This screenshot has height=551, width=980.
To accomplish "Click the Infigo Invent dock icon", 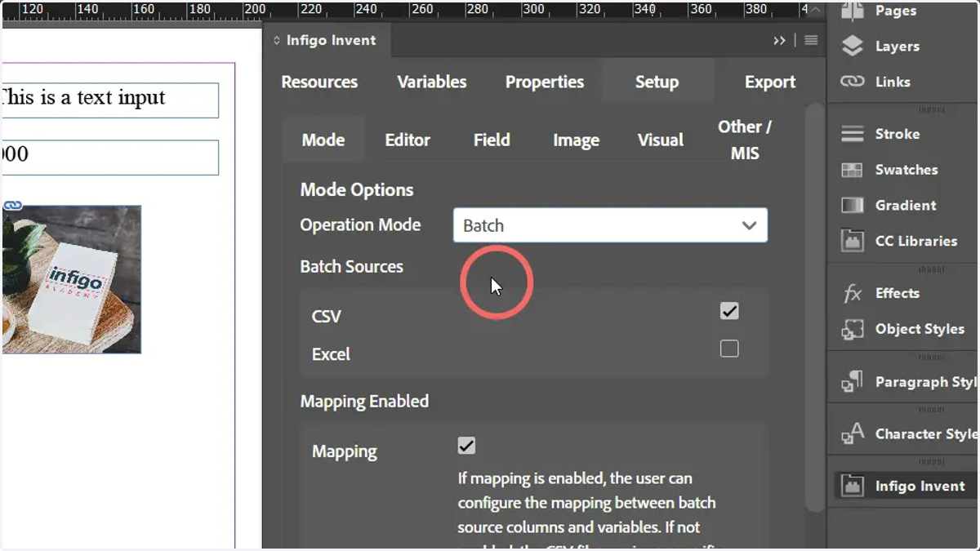I will [x=853, y=486].
